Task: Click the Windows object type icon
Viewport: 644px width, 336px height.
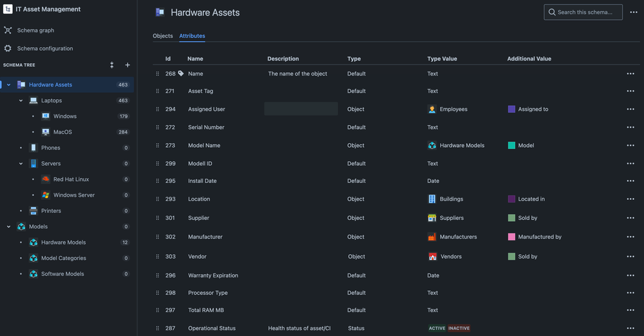Action: pos(46,116)
